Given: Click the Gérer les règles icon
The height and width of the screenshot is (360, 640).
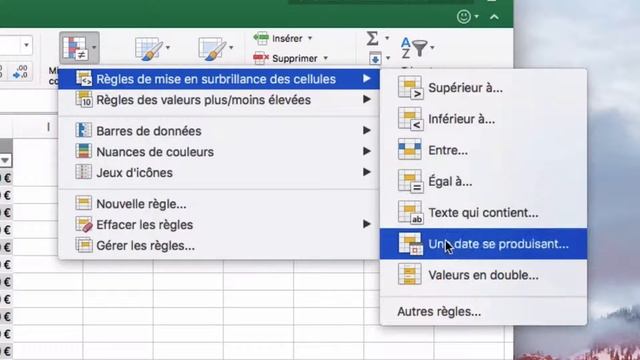Looking at the screenshot, I should tap(84, 245).
